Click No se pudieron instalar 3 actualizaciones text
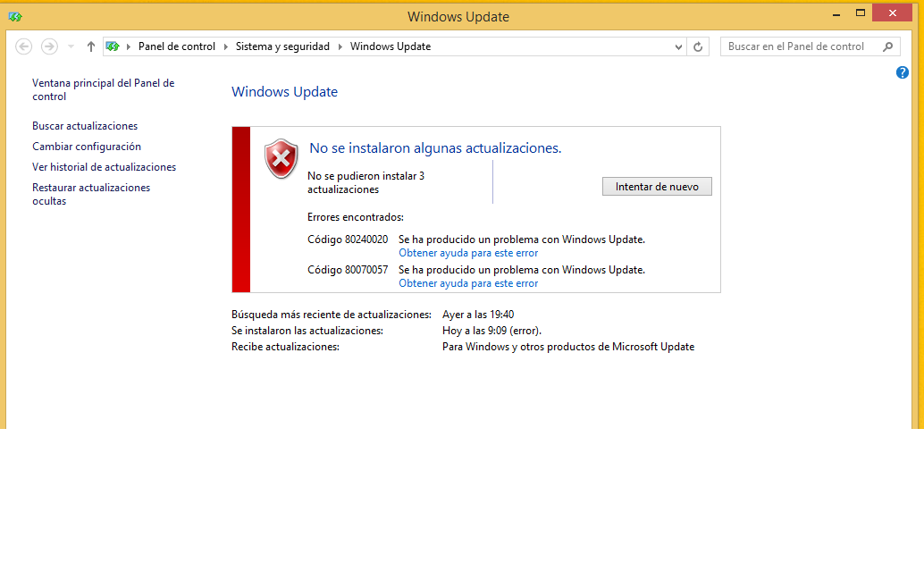The width and height of the screenshot is (924, 563). pos(365,183)
